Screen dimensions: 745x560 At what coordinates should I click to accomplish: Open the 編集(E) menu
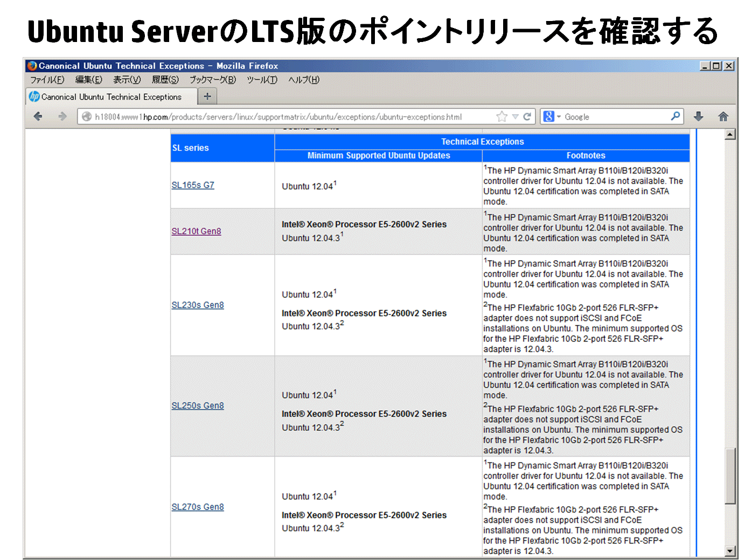[x=89, y=80]
